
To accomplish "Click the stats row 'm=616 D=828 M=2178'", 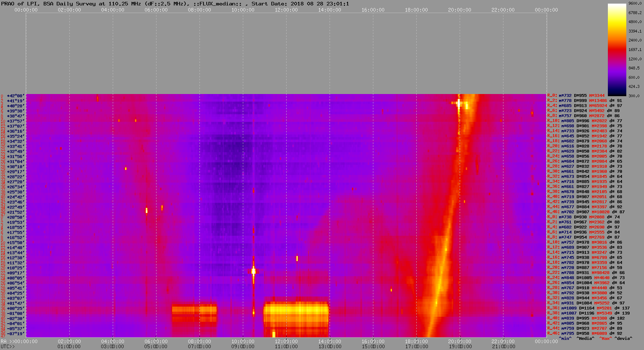I will (x=585, y=146).
